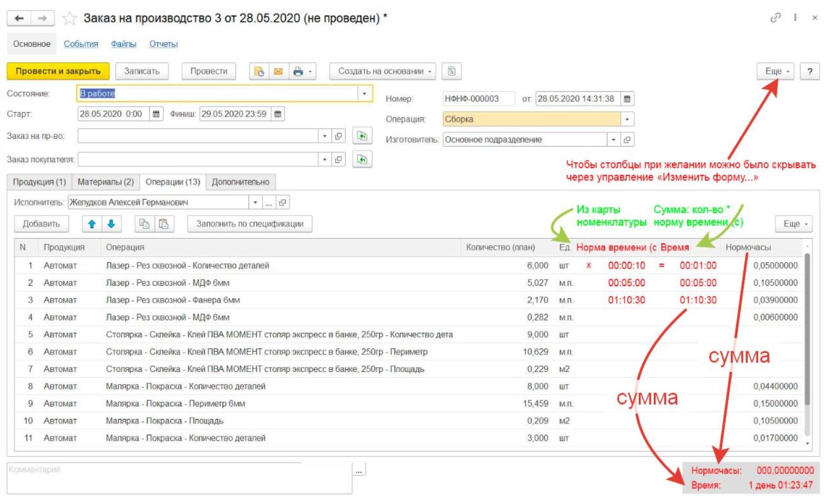Open calendar picker for Старт date
This screenshot has width=825, height=504.
tap(156, 114)
